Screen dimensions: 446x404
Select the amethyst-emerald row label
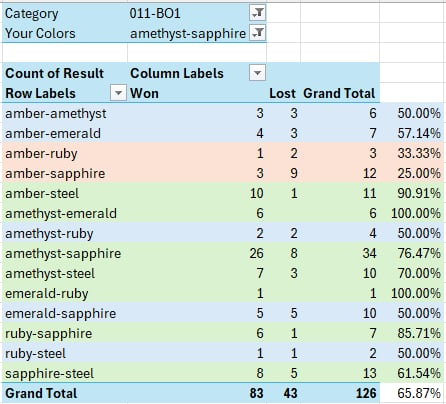pyautogui.click(x=65, y=213)
